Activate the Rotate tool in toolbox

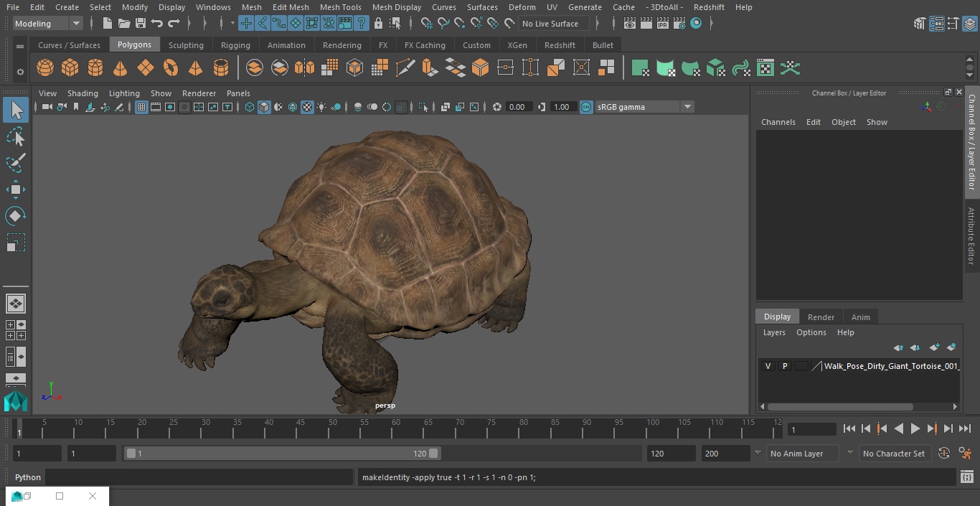[16, 216]
